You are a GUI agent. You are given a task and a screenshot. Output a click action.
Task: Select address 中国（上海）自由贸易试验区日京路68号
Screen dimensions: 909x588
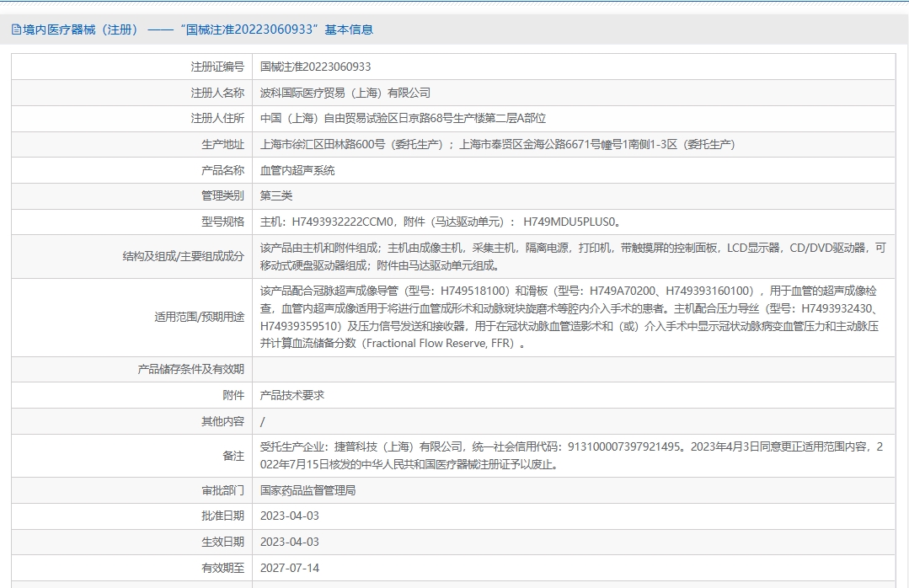pyautogui.click(x=356, y=118)
